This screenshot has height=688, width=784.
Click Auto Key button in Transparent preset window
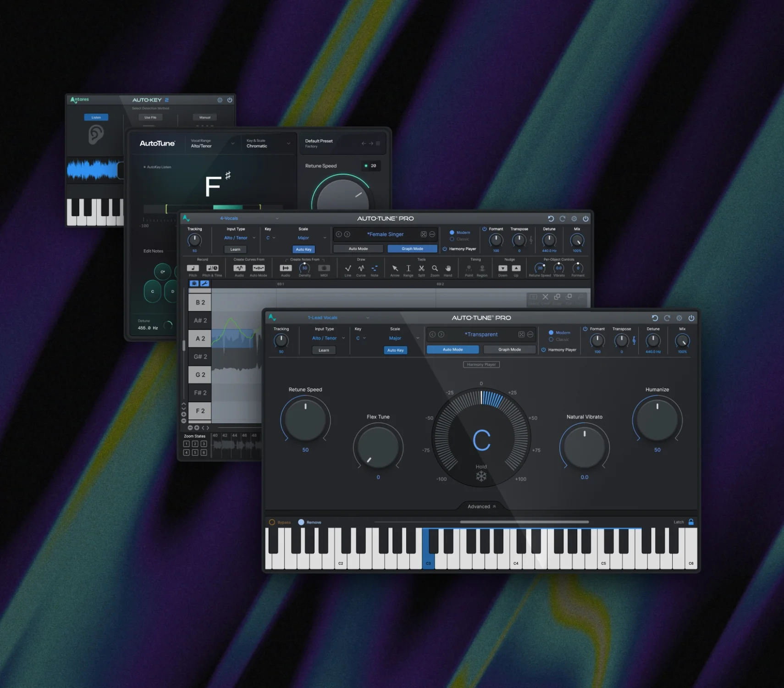coord(395,350)
